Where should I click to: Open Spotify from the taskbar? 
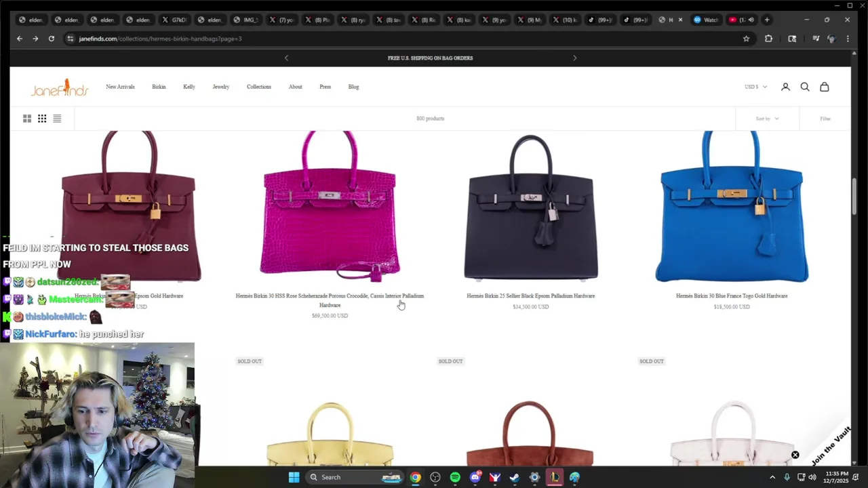click(455, 477)
